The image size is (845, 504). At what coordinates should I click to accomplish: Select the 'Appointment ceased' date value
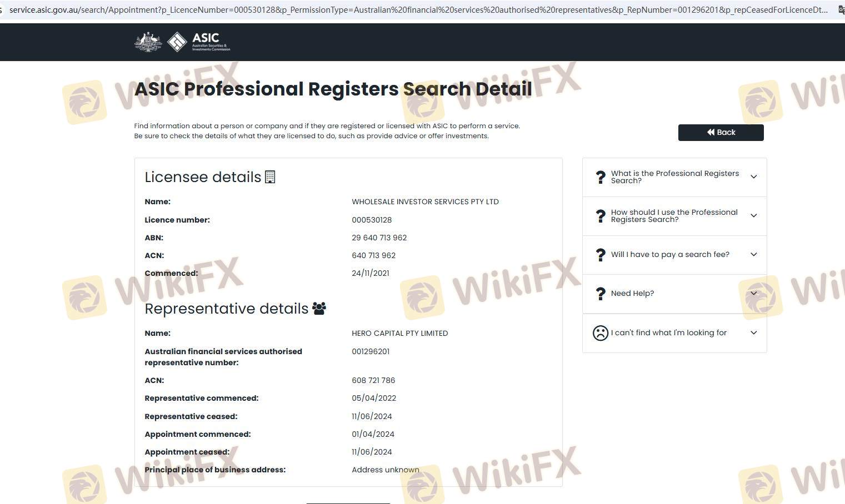pyautogui.click(x=372, y=452)
